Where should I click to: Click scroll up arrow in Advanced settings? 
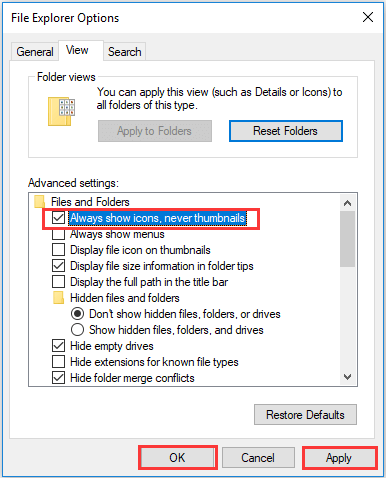tap(348, 203)
